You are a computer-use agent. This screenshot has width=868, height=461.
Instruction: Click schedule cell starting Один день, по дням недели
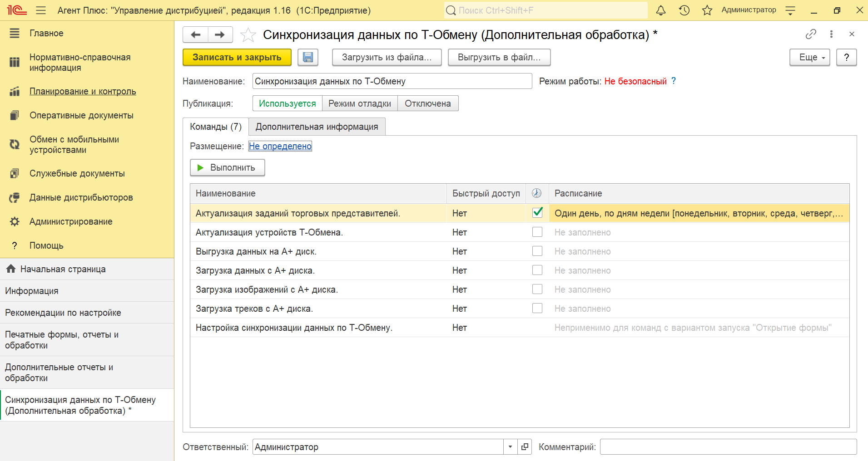click(699, 213)
